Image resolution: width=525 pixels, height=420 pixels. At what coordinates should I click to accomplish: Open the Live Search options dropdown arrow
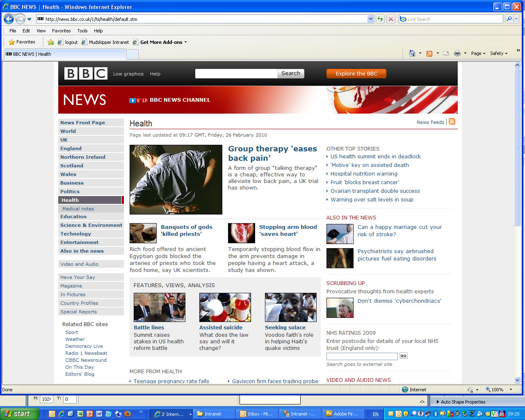point(516,19)
